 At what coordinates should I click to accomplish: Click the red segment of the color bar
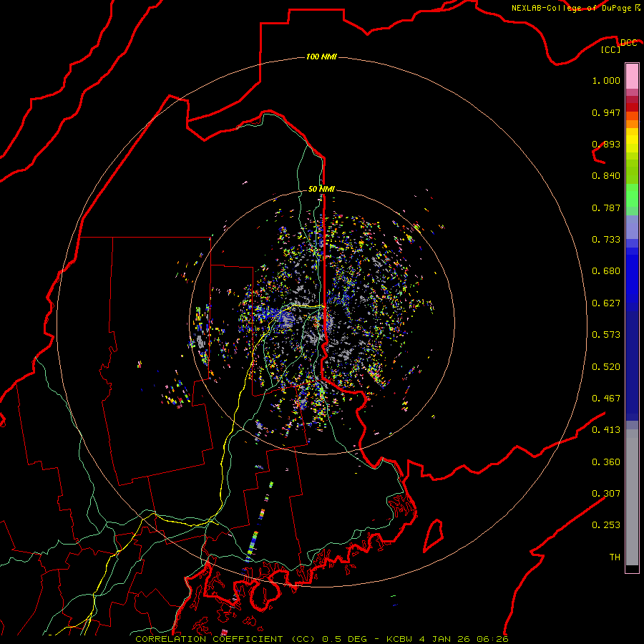click(632, 107)
